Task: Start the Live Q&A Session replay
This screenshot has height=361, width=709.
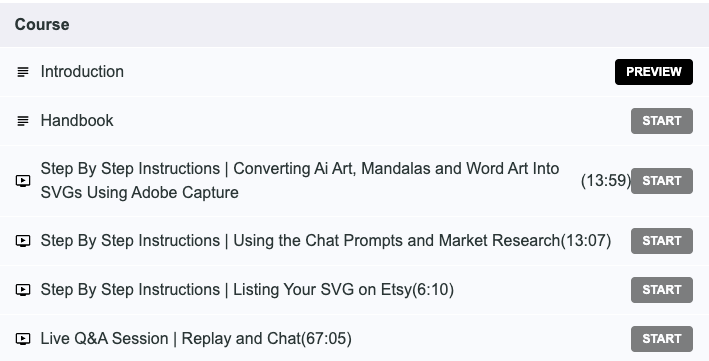Action: [x=662, y=339]
